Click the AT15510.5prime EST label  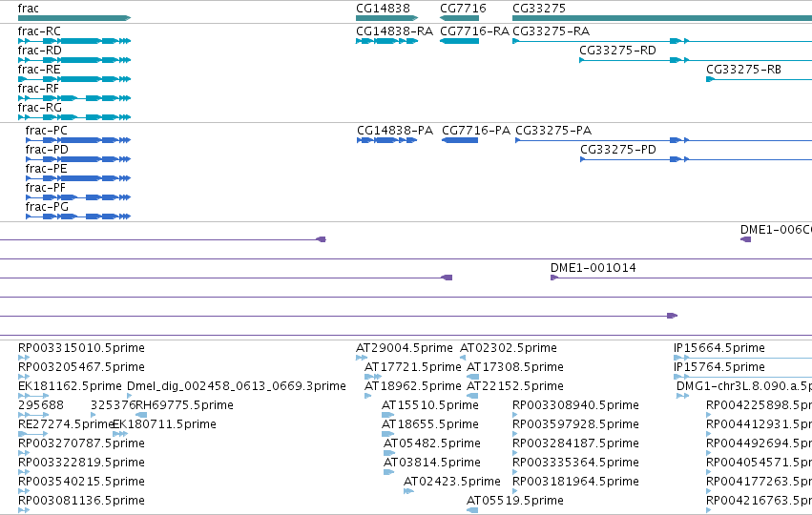(429, 405)
